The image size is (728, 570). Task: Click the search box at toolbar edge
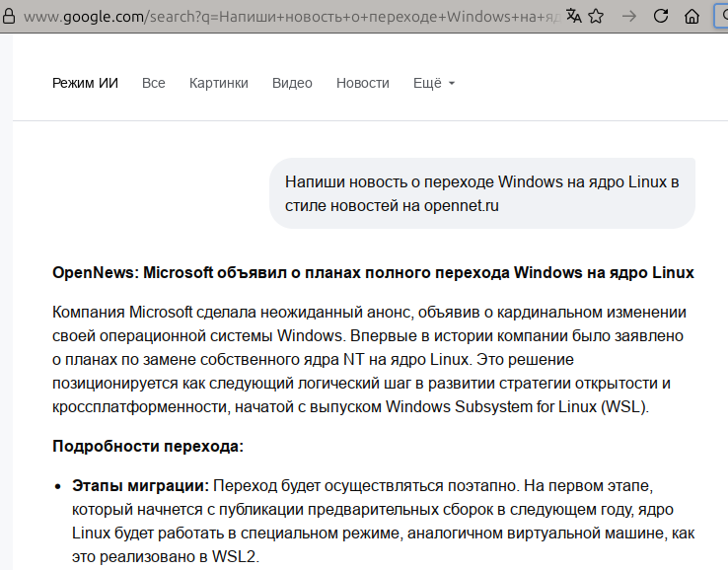click(x=721, y=17)
